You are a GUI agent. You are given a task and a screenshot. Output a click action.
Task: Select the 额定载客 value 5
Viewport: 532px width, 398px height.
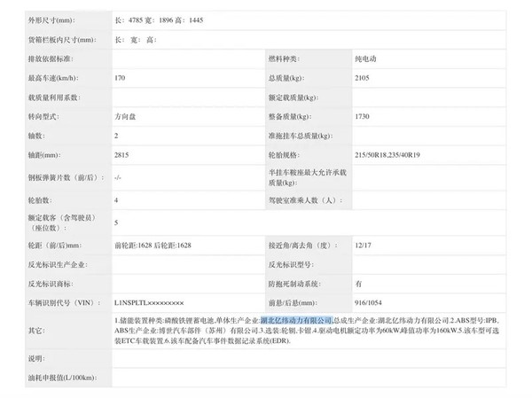[116, 222]
